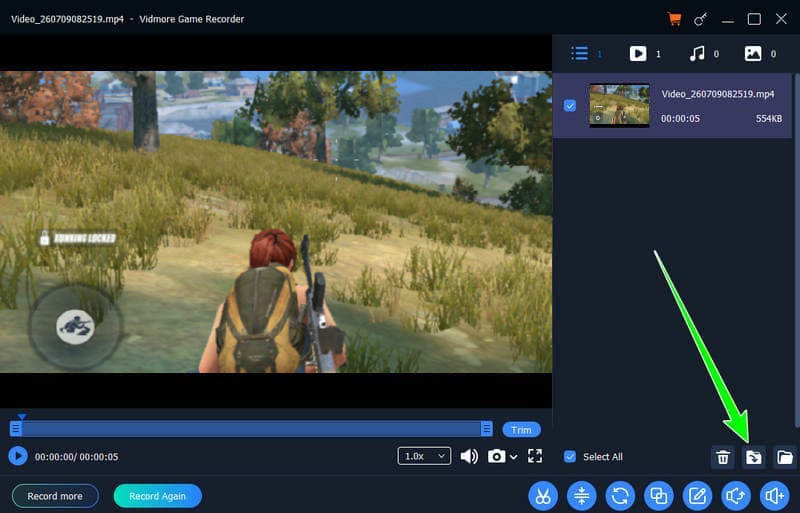Image resolution: width=800 pixels, height=513 pixels.
Task: Click the right trim handle on timeline
Action: tap(487, 428)
